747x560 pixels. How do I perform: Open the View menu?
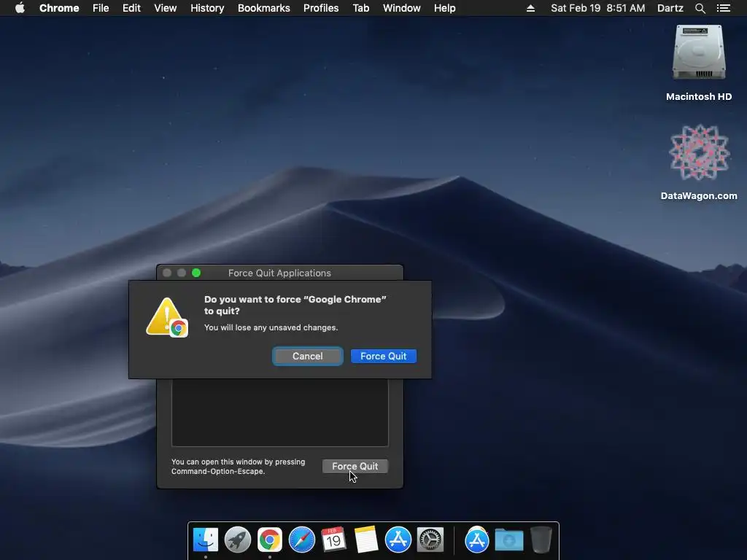(166, 8)
